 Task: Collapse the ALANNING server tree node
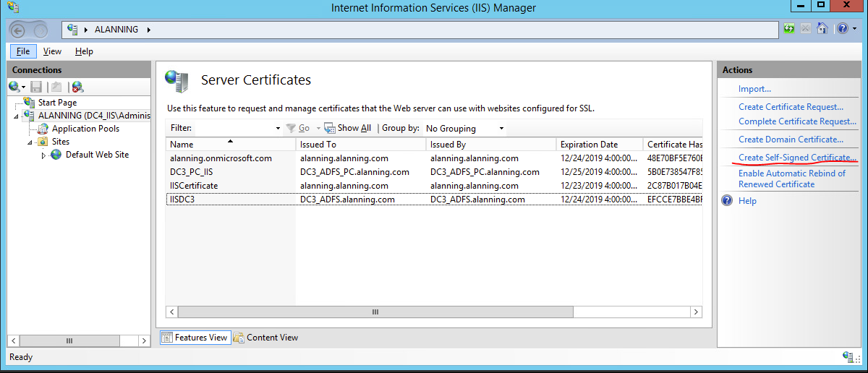pos(17,116)
